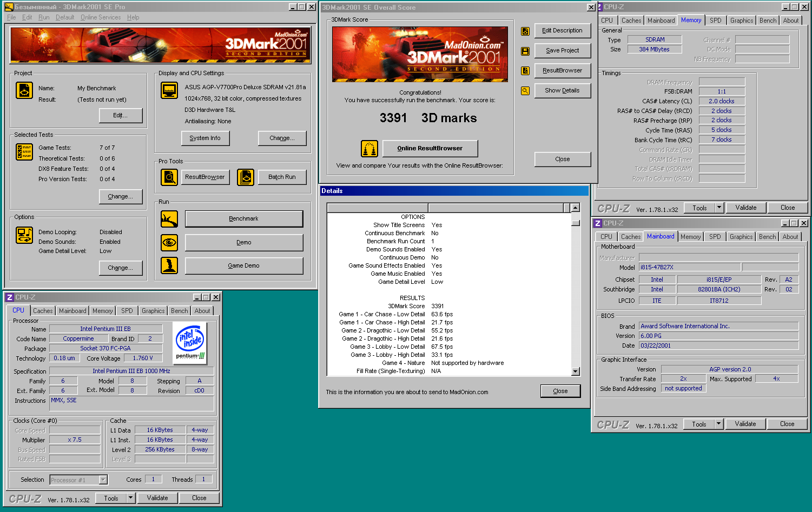Click the icon beside Game Demo
Viewport: 812px width, 512px height.
169,265
